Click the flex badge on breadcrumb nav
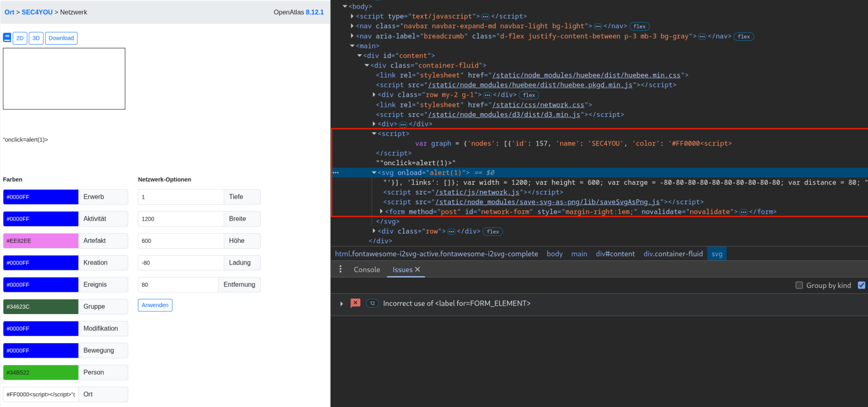The image size is (868, 407). coord(744,37)
